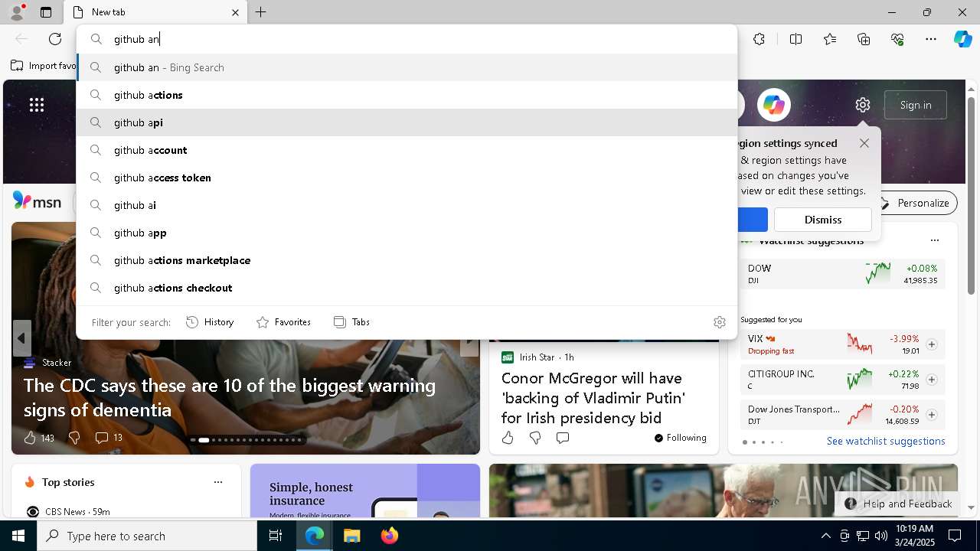Screen dimensions: 980x551
Task: Launch Firefox from the taskbar
Action: (389, 536)
